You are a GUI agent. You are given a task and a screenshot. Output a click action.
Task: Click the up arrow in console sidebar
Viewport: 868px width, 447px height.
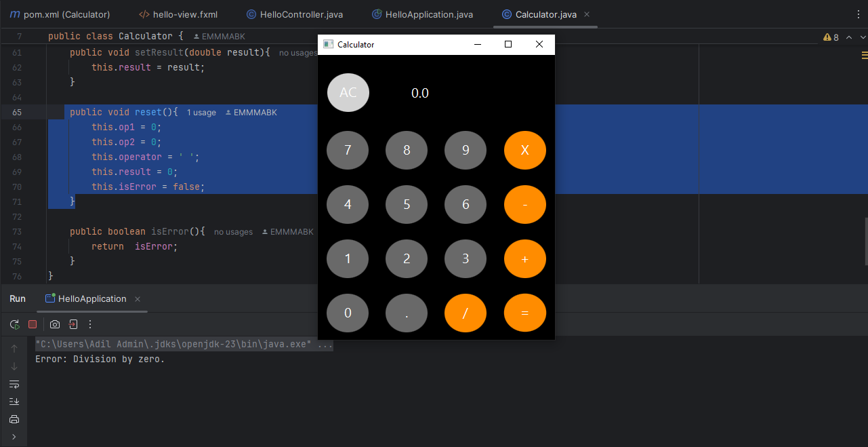click(x=14, y=349)
